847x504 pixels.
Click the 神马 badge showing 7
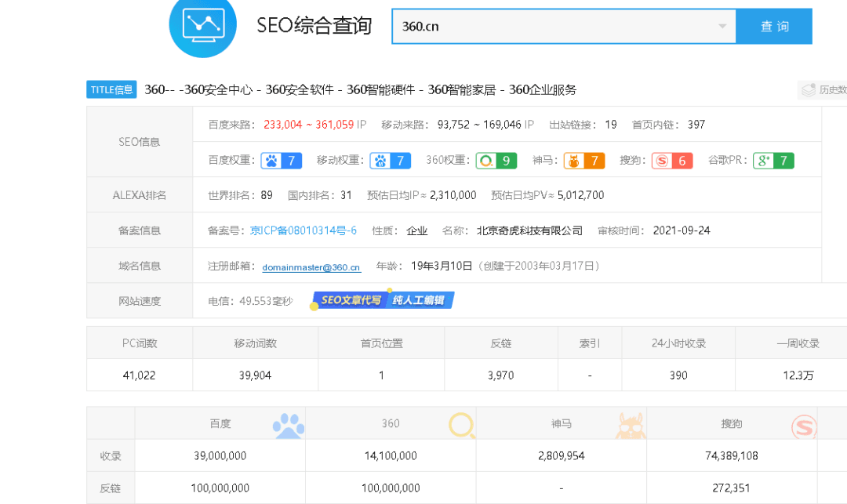[584, 161]
